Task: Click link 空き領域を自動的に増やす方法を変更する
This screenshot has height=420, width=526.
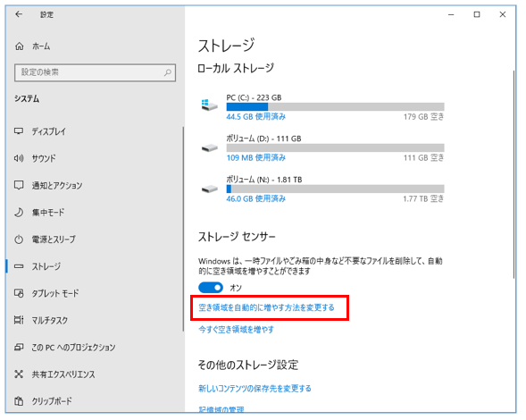Action: click(266, 307)
